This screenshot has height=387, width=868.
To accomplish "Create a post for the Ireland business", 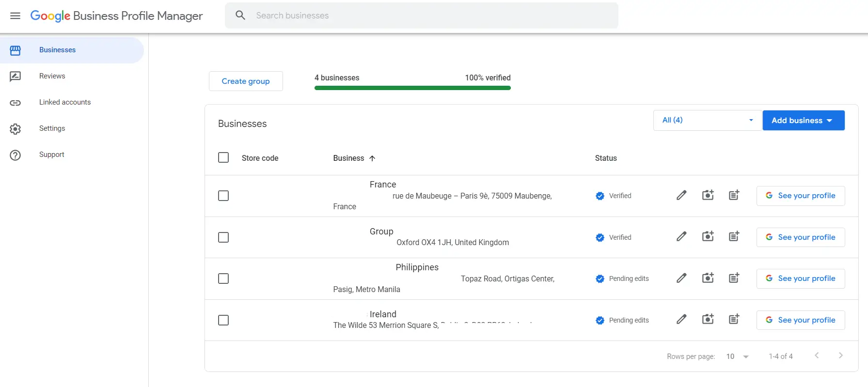I will [x=734, y=319].
